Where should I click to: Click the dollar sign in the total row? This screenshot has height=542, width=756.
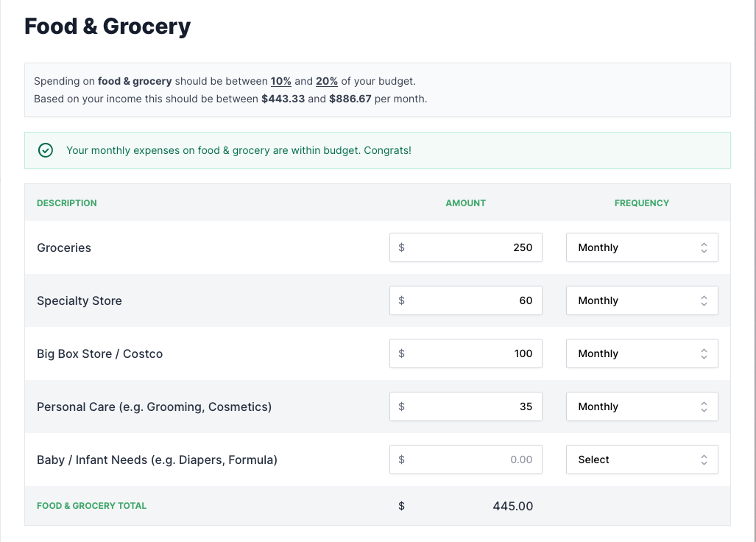pos(402,506)
